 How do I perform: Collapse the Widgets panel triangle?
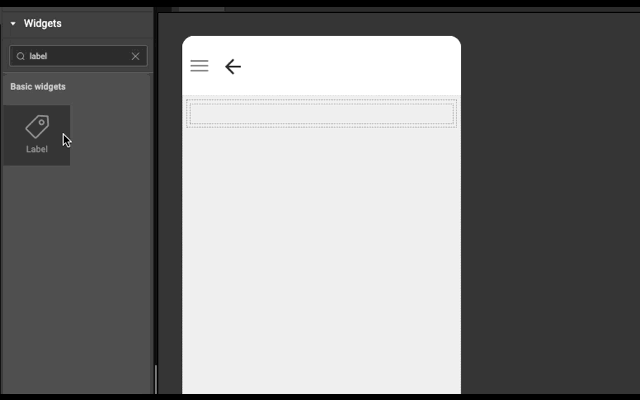tap(13, 24)
